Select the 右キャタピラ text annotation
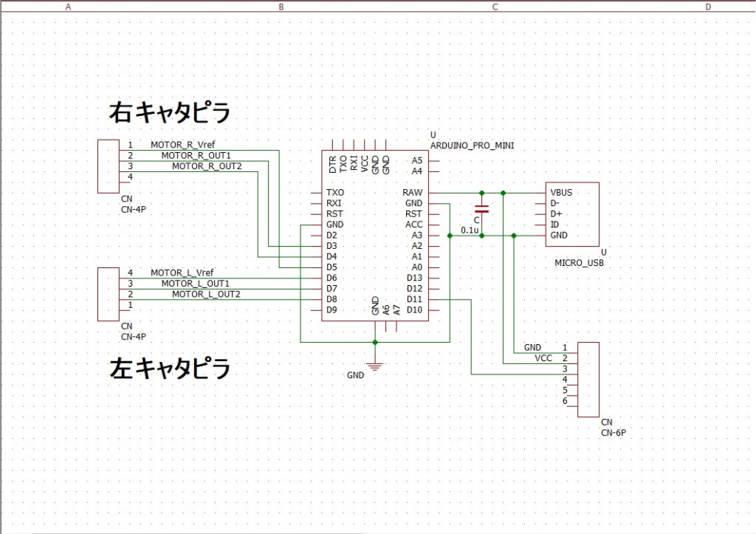The width and height of the screenshot is (756, 534). [169, 113]
